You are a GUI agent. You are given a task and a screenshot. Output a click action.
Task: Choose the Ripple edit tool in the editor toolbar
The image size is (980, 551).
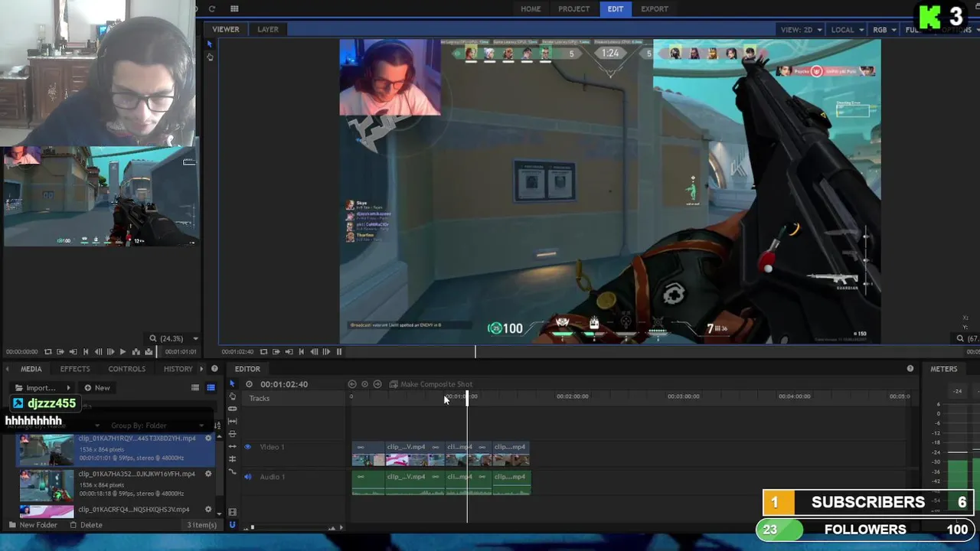(x=233, y=447)
